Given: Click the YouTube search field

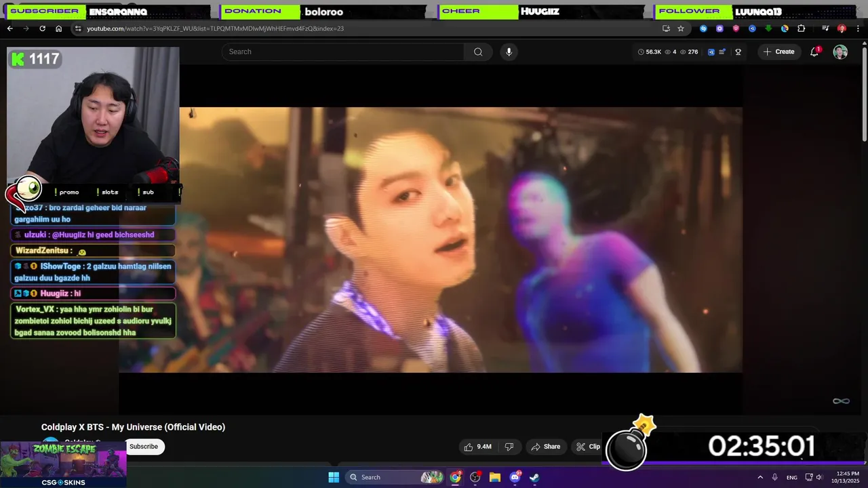Looking at the screenshot, I should tap(343, 52).
